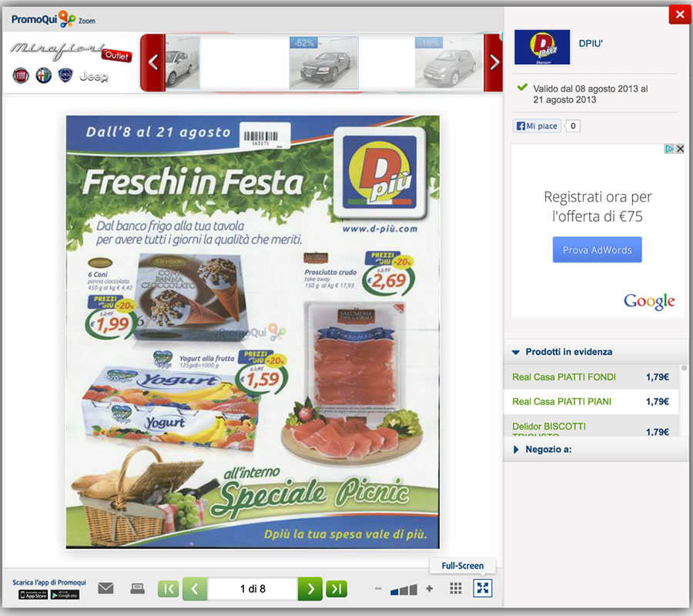The width and height of the screenshot is (693, 616).
Task: Send flyer by email envelope icon
Action: point(105,588)
